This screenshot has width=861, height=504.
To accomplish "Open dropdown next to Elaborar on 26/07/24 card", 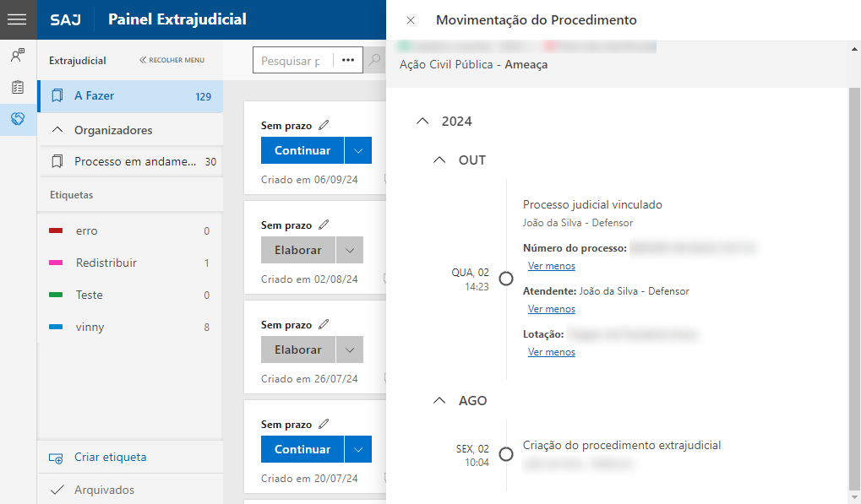I will point(350,350).
